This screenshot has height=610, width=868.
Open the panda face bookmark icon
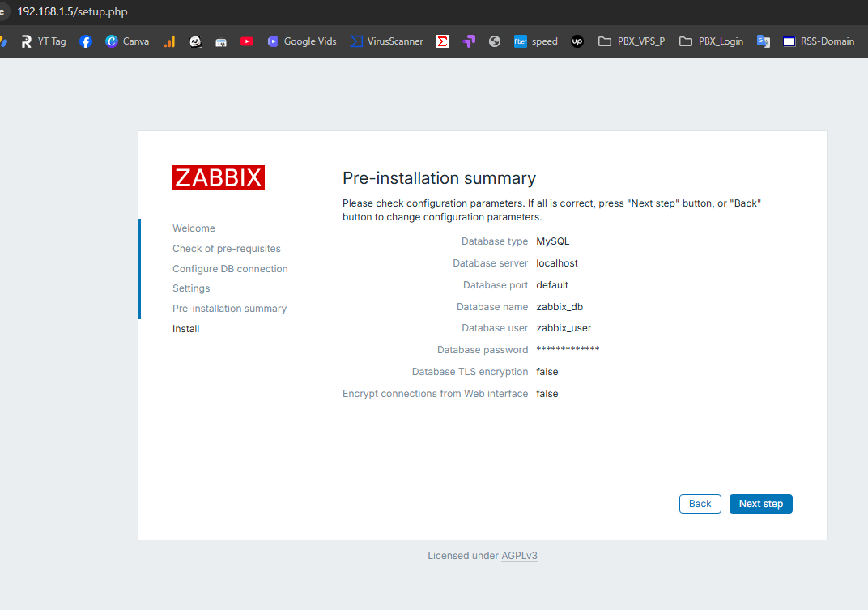click(x=195, y=41)
